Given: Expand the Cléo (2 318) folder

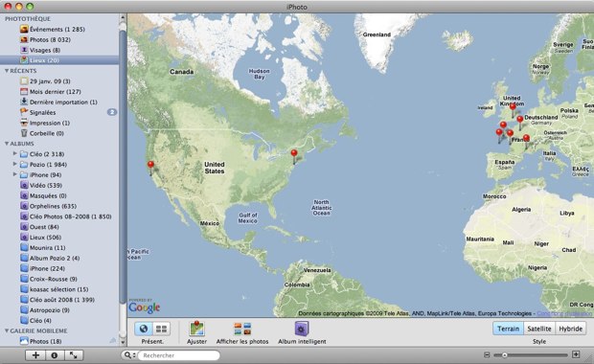Looking at the screenshot, I should coord(14,154).
